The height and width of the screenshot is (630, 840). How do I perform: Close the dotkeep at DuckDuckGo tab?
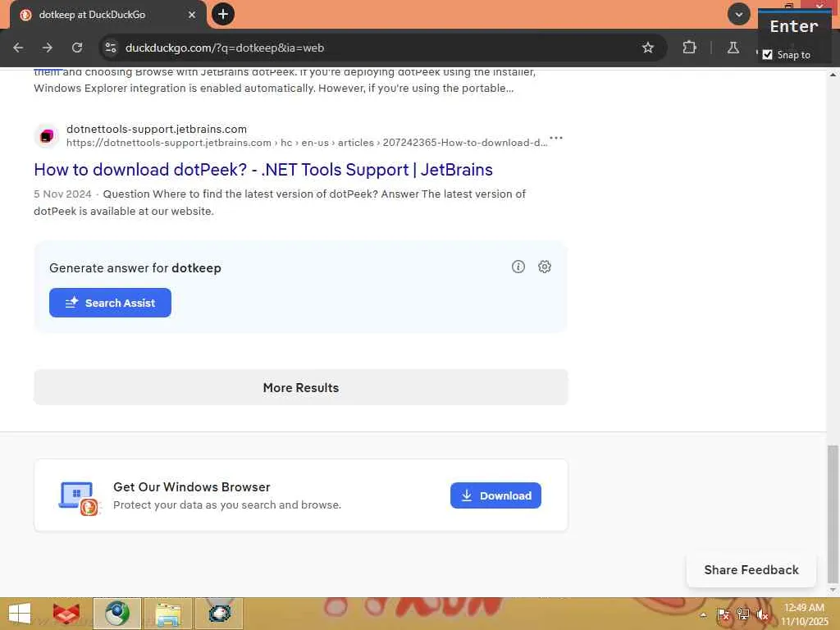click(x=192, y=15)
